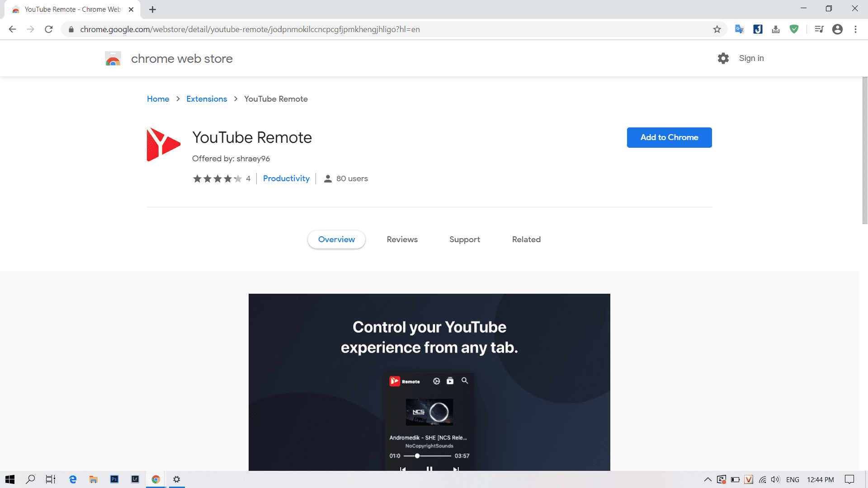Switch to the Related tab

click(526, 239)
